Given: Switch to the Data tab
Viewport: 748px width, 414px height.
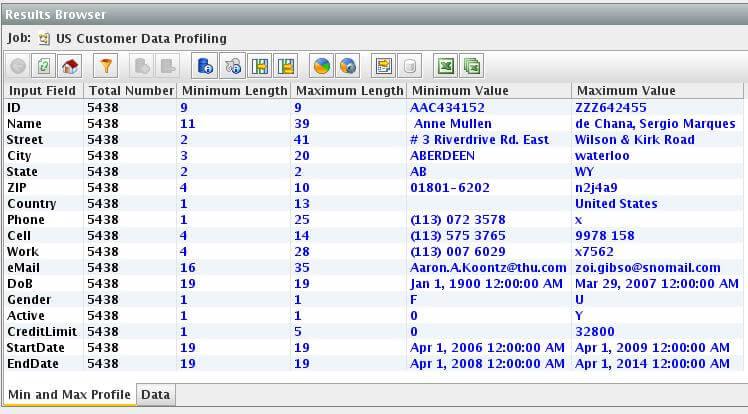Looking at the screenshot, I should click(155, 395).
